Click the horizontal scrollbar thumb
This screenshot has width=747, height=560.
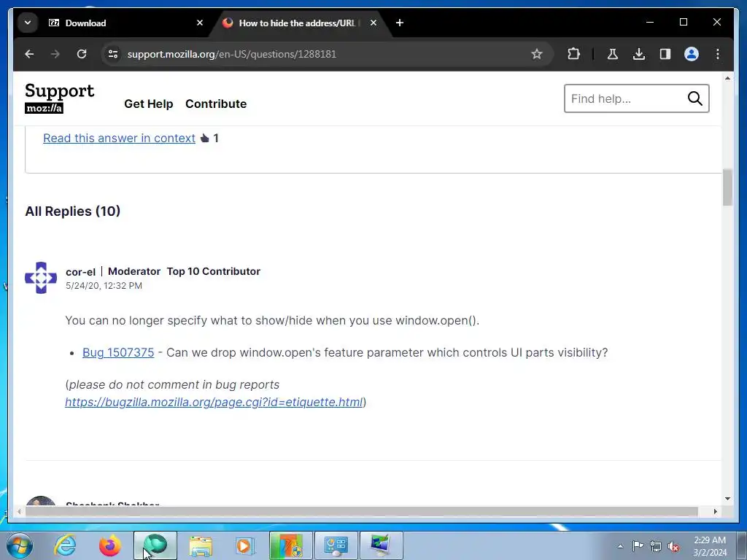point(362,511)
